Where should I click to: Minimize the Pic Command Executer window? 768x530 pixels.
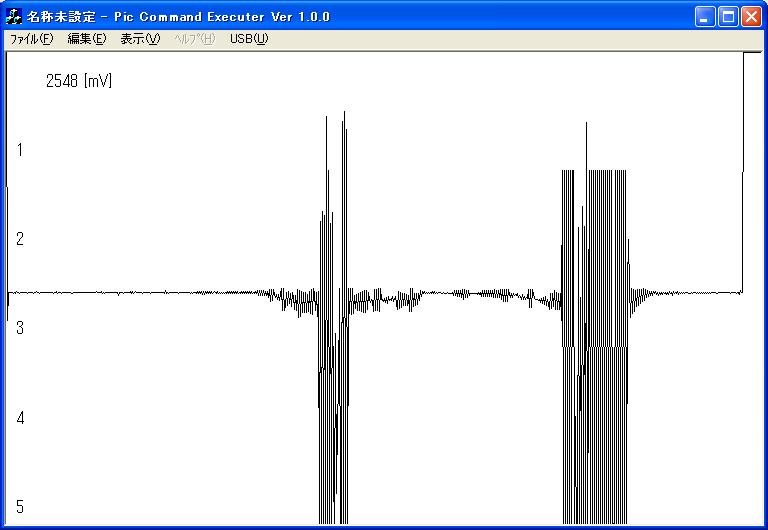[707, 17]
